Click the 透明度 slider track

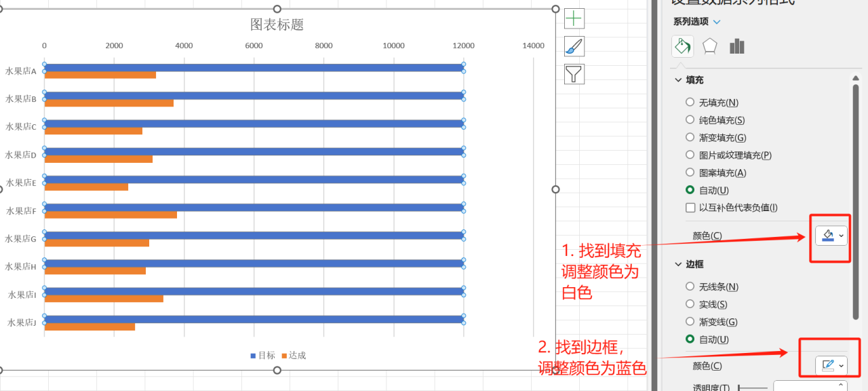click(753, 388)
